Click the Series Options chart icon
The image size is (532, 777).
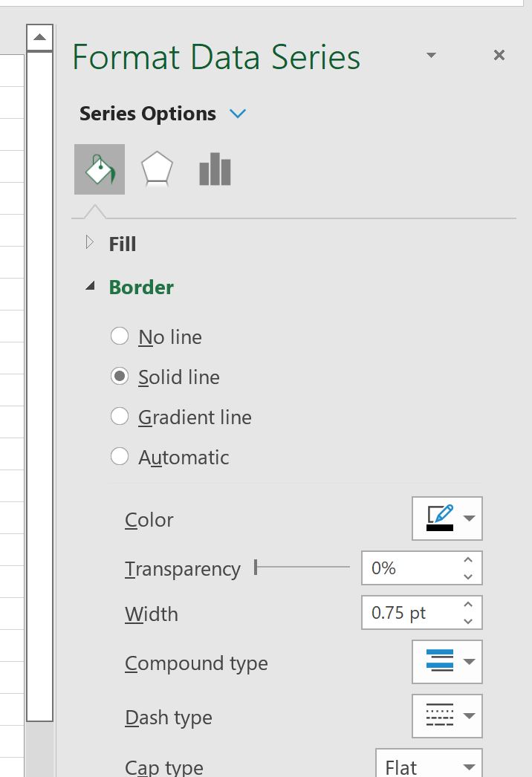tap(214, 169)
